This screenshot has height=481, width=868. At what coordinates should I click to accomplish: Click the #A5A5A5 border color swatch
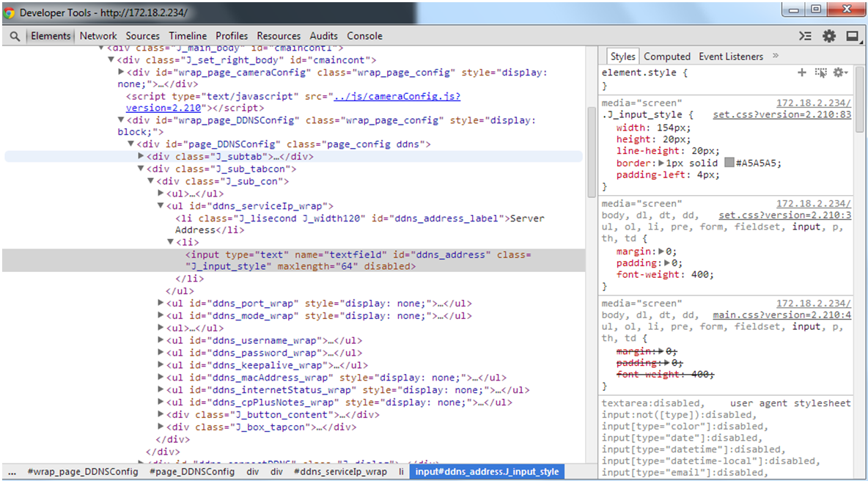pos(729,163)
